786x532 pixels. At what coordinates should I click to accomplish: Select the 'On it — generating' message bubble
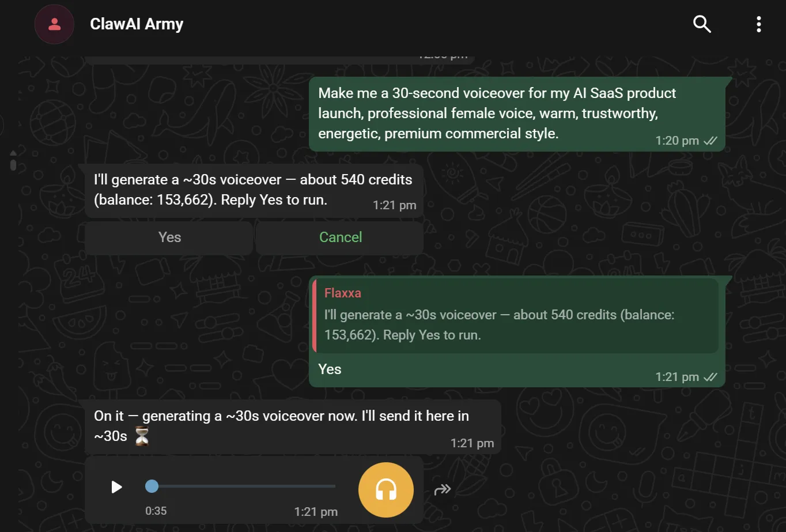coord(293,427)
